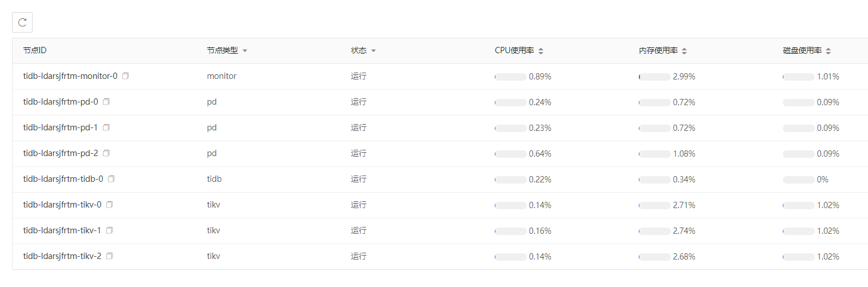
Task: Copy node ID tidb-ldarsjfrtm-tikv-1
Action: pyautogui.click(x=110, y=230)
